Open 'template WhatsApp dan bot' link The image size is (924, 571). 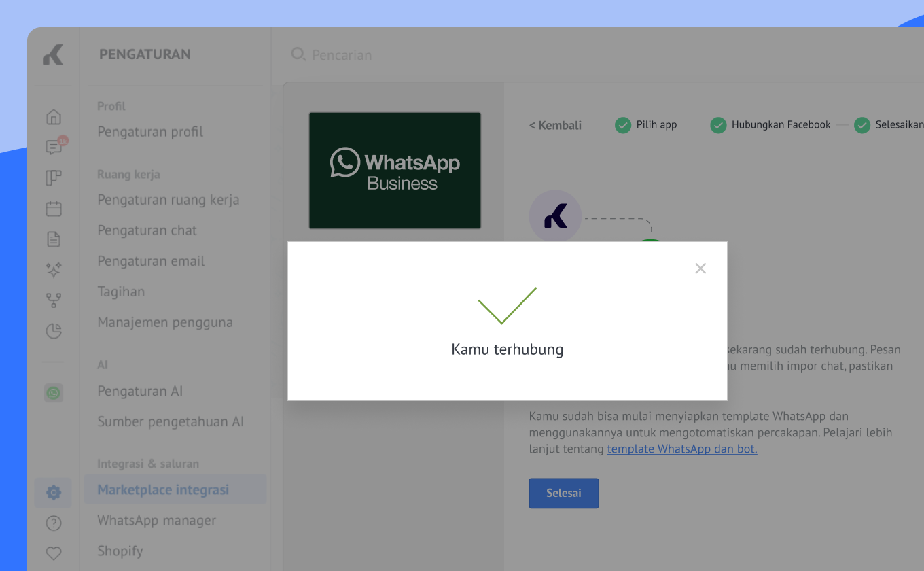pos(681,449)
